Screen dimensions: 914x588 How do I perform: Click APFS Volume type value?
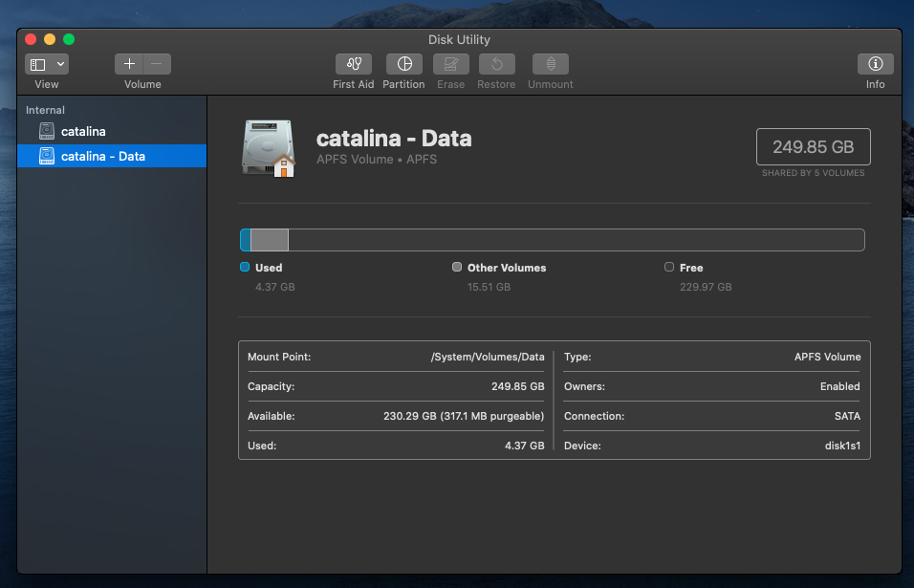click(827, 357)
